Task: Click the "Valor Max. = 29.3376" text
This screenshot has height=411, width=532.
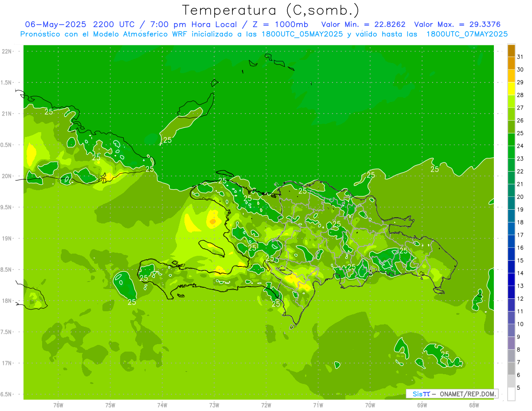Action: [457, 24]
